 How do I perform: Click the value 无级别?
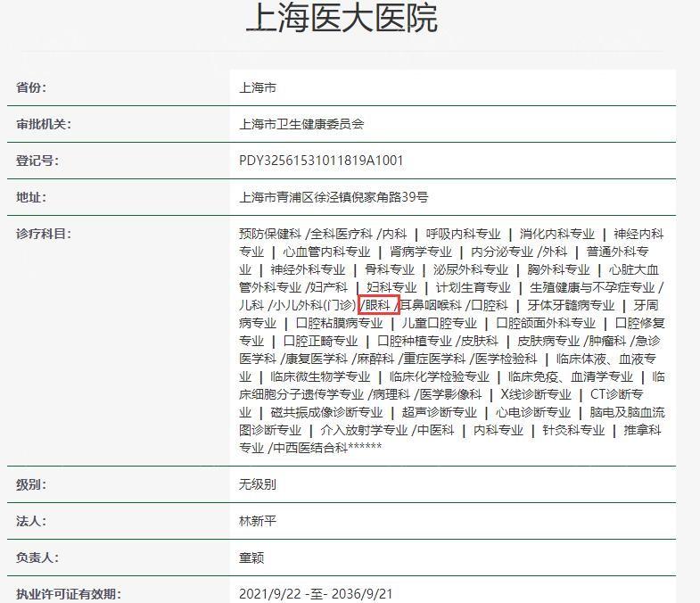coord(258,484)
